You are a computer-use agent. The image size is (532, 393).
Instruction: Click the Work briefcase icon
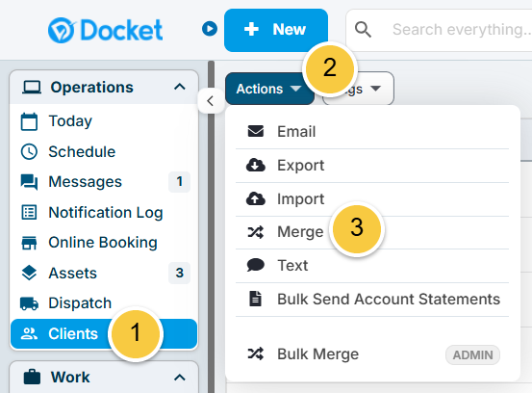point(32,377)
